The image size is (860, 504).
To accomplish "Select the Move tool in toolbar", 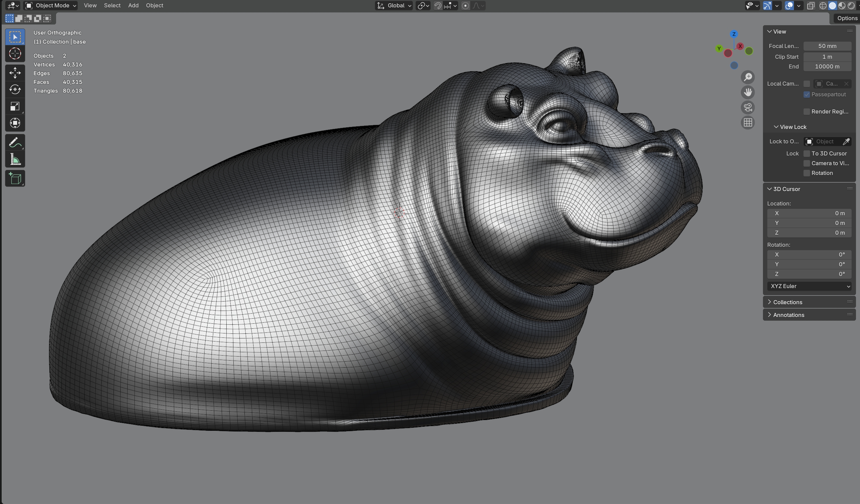I will click(x=15, y=73).
